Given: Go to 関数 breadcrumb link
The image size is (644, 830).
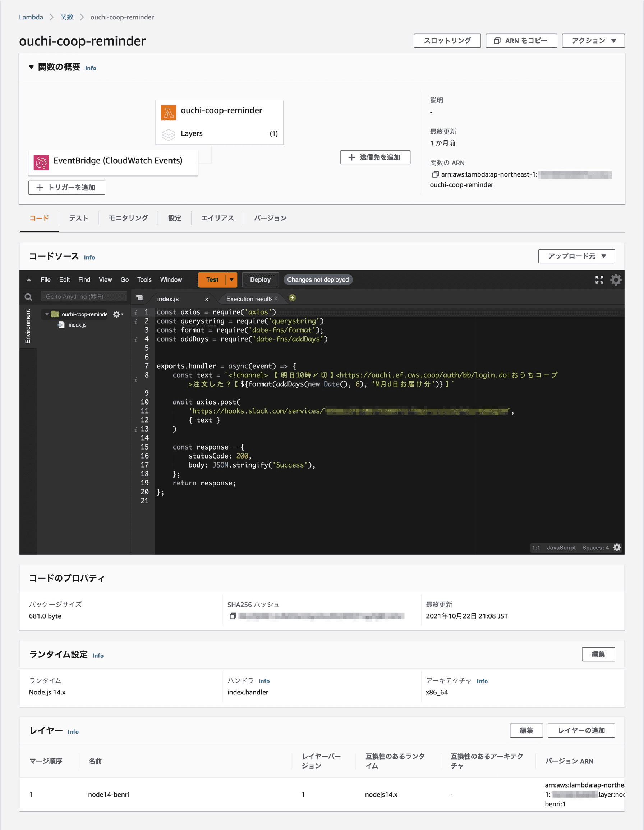Looking at the screenshot, I should pyautogui.click(x=67, y=17).
